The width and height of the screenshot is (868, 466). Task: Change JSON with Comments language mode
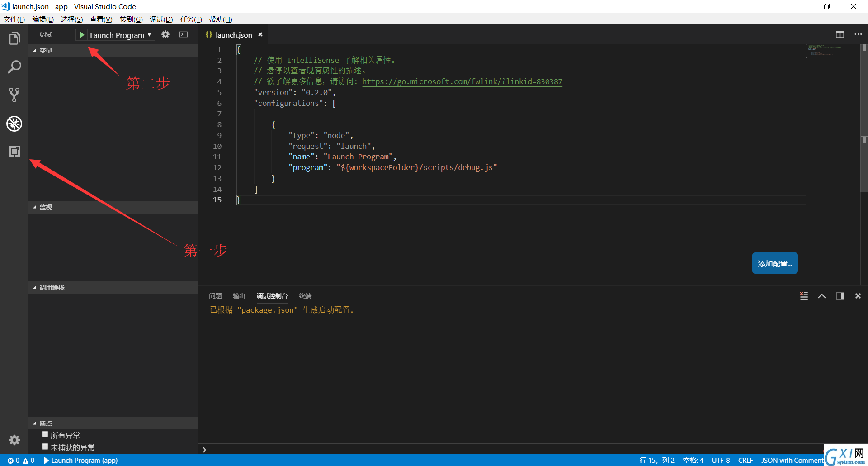[x=792, y=461]
